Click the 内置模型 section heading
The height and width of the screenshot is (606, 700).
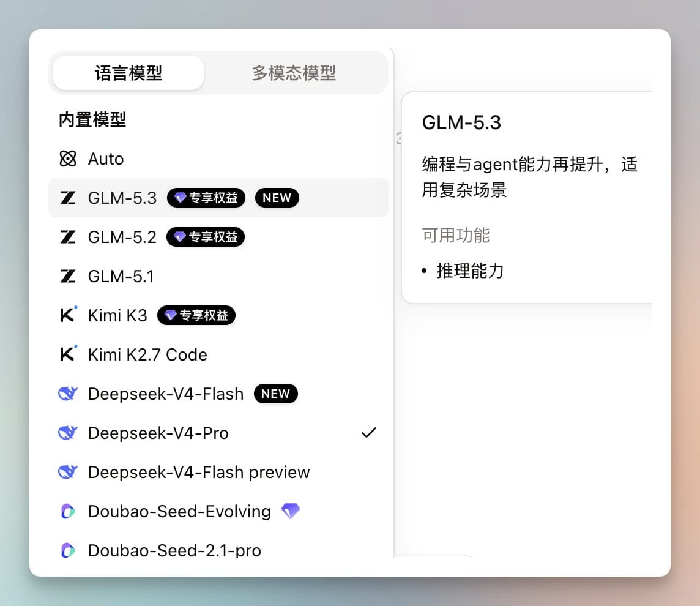(92, 120)
